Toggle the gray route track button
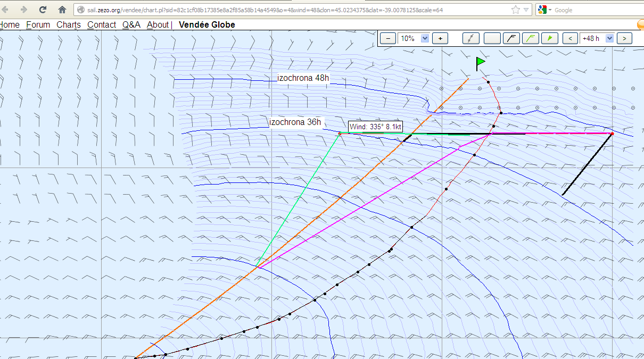 coord(471,38)
